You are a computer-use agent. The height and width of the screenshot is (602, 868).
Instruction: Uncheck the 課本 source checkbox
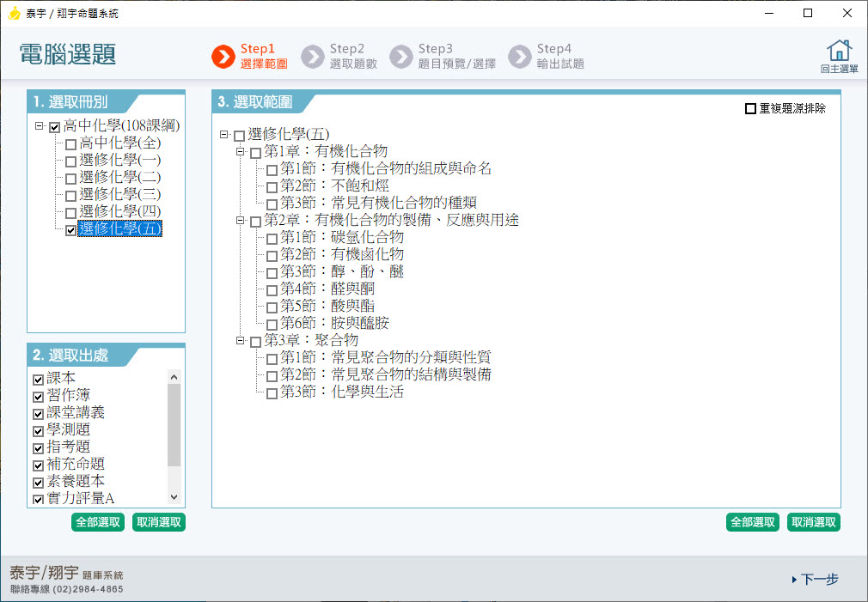pos(38,380)
